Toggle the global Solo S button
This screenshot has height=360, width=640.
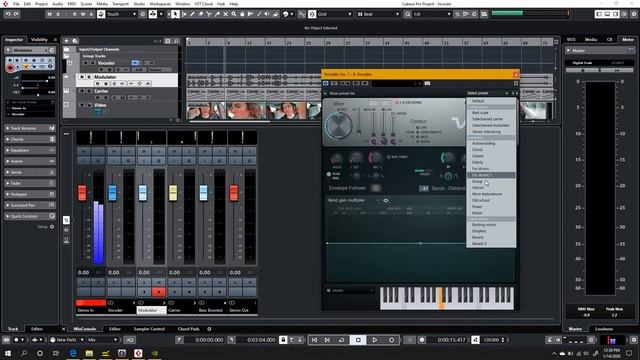point(58,14)
